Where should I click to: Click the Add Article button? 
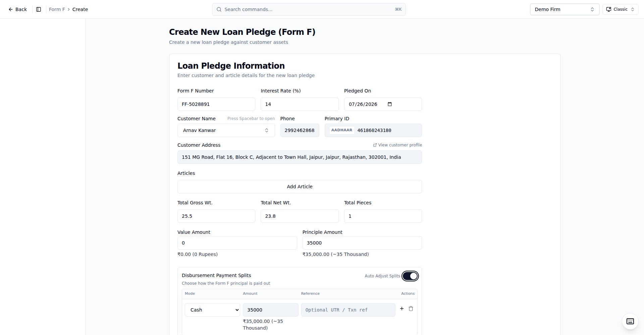pyautogui.click(x=300, y=187)
